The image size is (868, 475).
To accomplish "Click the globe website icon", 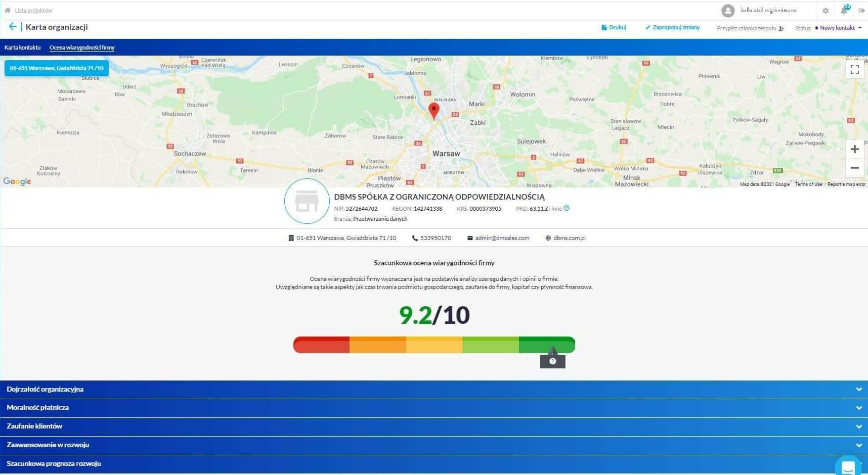I will pos(548,238).
